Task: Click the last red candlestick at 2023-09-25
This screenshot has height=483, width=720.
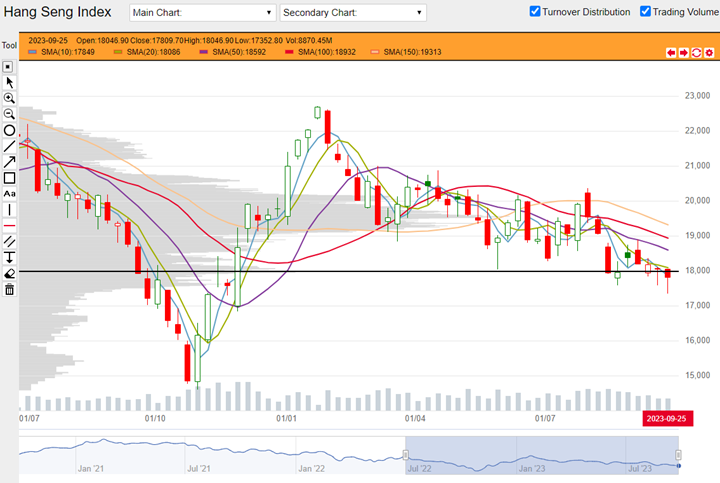Action: pyautogui.click(x=668, y=274)
